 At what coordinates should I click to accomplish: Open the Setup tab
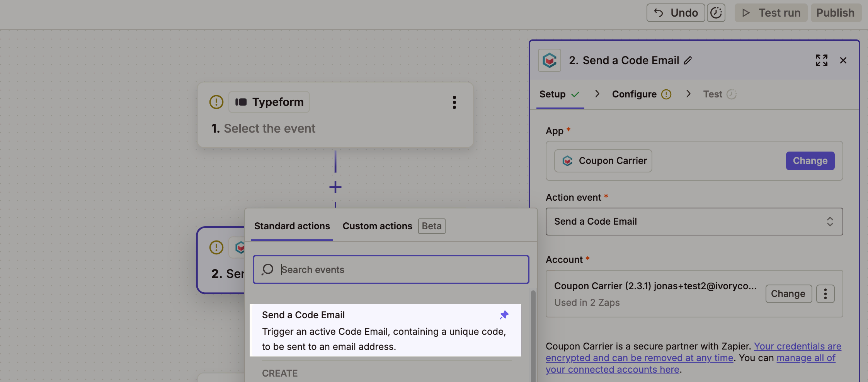point(560,94)
